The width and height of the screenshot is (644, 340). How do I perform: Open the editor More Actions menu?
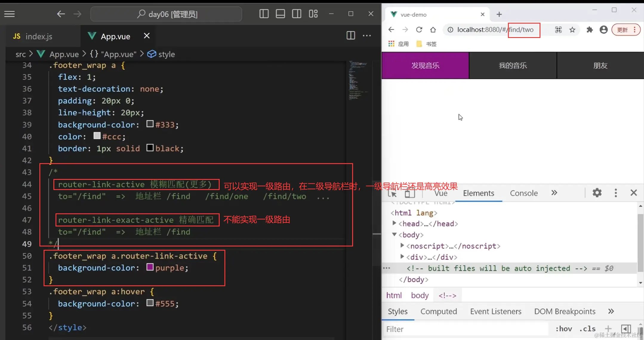click(367, 36)
